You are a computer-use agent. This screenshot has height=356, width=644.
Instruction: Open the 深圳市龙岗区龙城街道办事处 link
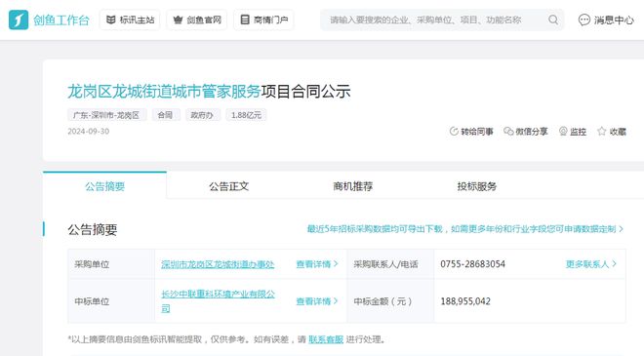(x=218, y=264)
